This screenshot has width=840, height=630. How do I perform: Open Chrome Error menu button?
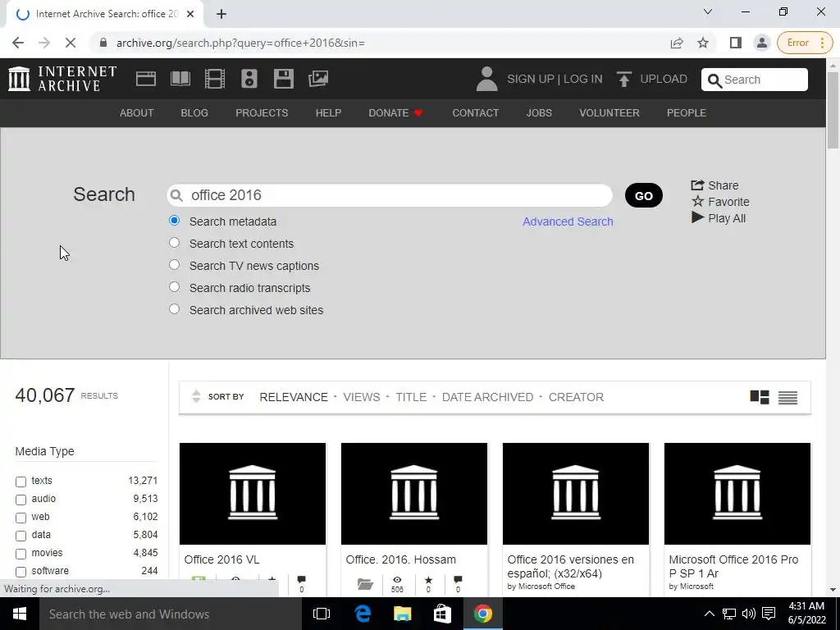(x=805, y=43)
